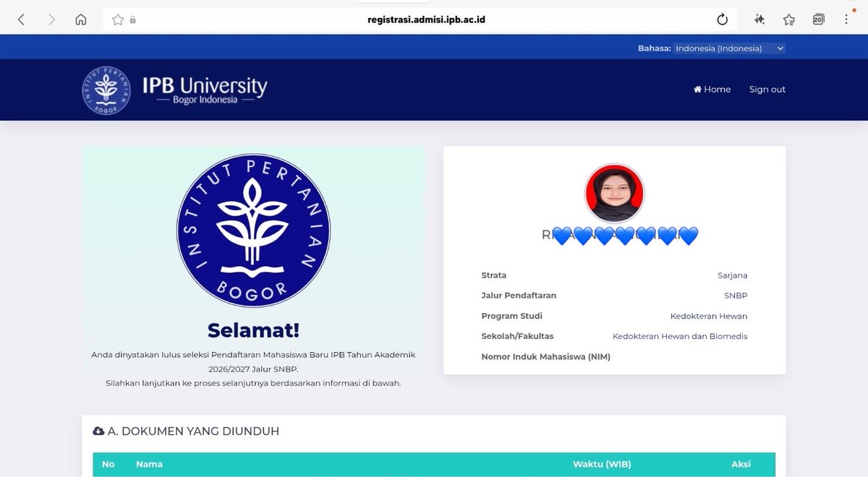Click the No column header
Viewport: 868px width, 477px height.
pyautogui.click(x=109, y=464)
